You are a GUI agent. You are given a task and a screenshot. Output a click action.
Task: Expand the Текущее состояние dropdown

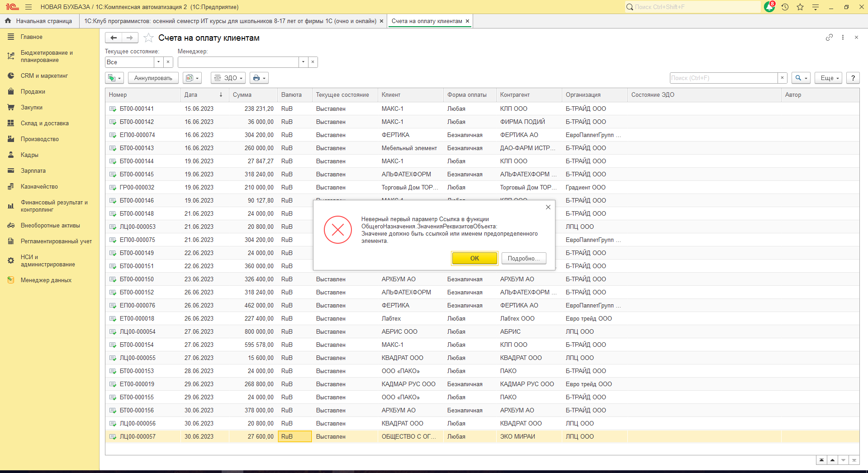[x=158, y=62]
